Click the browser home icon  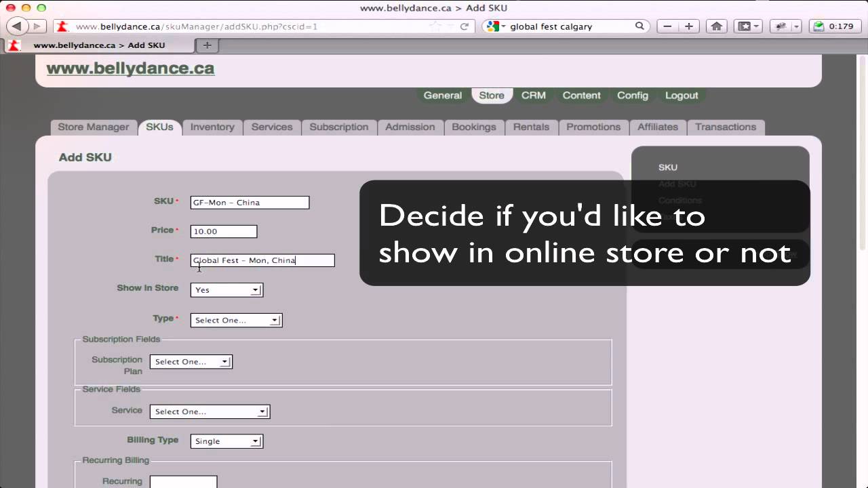(716, 26)
